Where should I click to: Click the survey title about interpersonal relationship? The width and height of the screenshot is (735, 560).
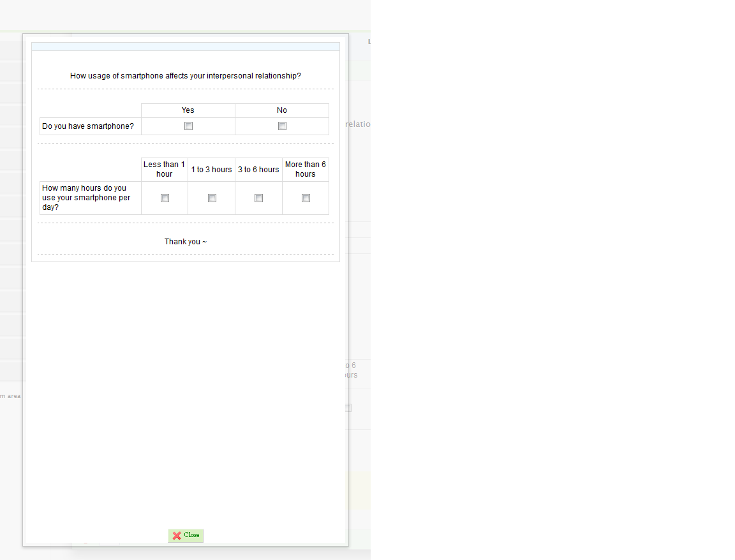pos(185,76)
